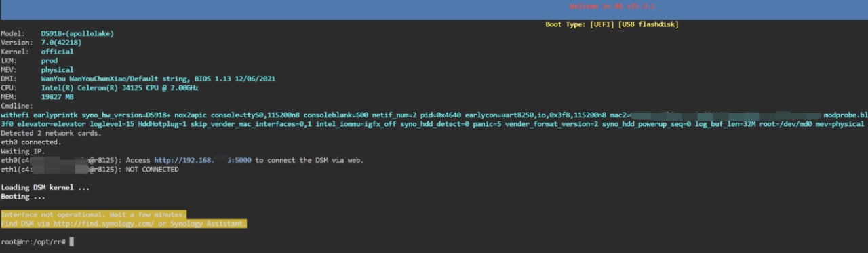Click the 'Find DSM via http://find.synology.com/' line
This screenshot has height=253, width=868.
click(123, 223)
